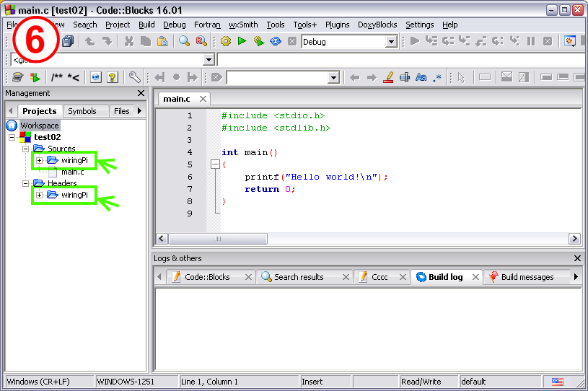Click the DoxyBlocks wizard icon

pos(17,78)
